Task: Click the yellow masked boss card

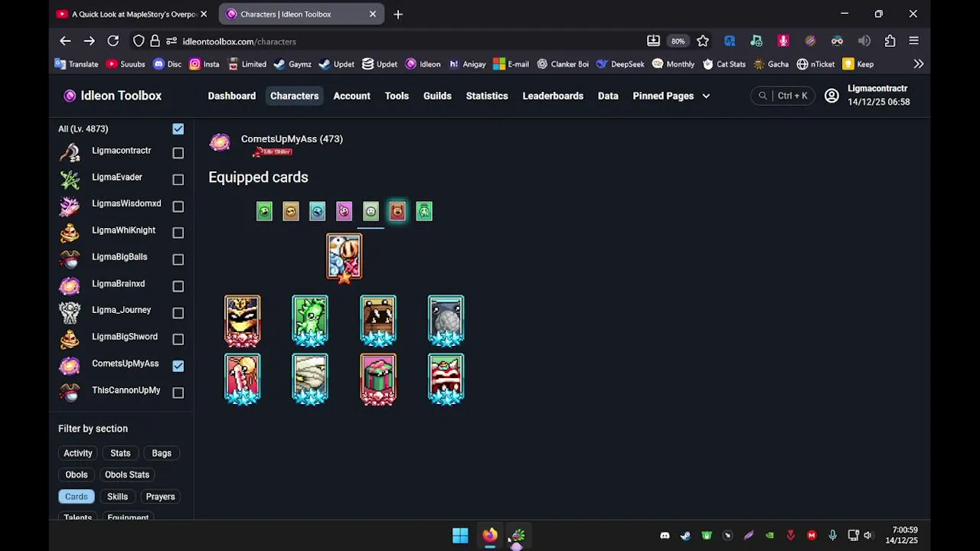Action: 243,321
